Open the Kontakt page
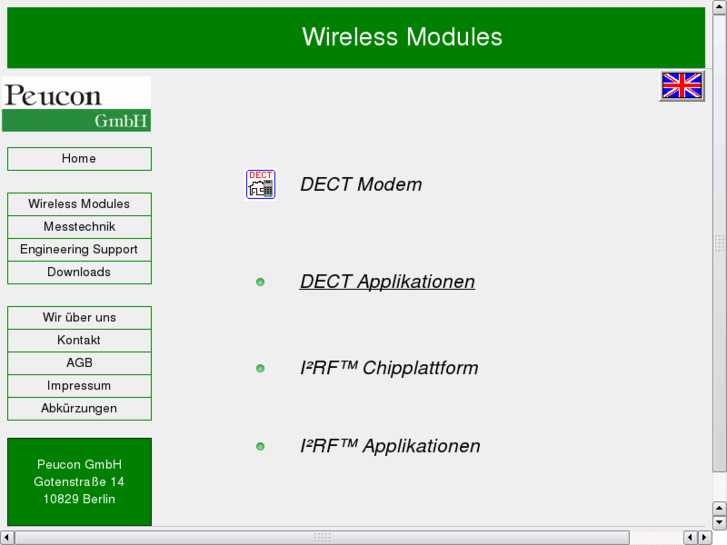 point(79,340)
